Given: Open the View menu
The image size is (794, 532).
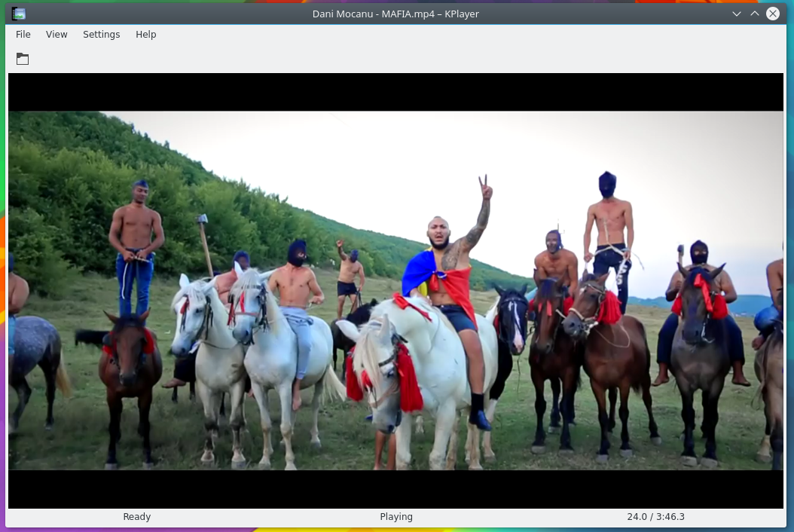Looking at the screenshot, I should (56, 35).
